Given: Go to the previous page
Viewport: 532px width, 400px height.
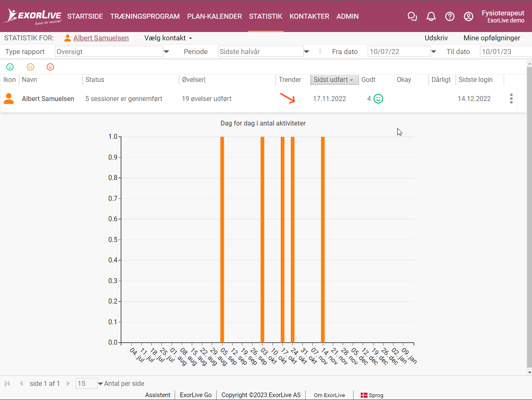Looking at the screenshot, I should click(x=21, y=383).
